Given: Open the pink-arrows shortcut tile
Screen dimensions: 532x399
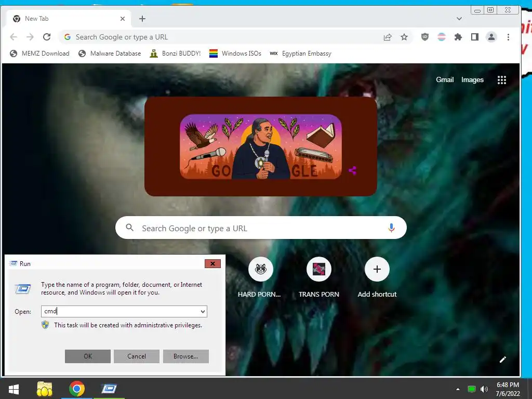Looking at the screenshot, I should coord(319,270).
